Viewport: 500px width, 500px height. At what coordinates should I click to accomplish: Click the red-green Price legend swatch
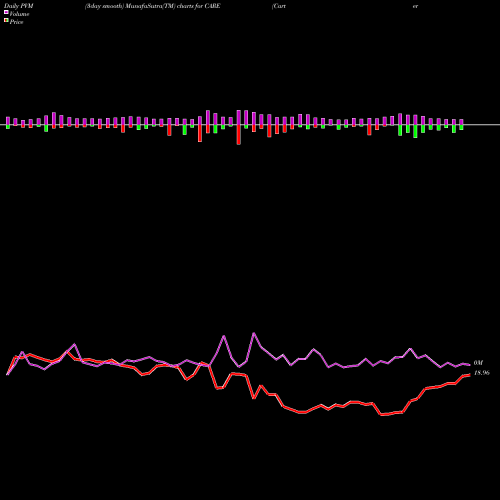(6, 21)
